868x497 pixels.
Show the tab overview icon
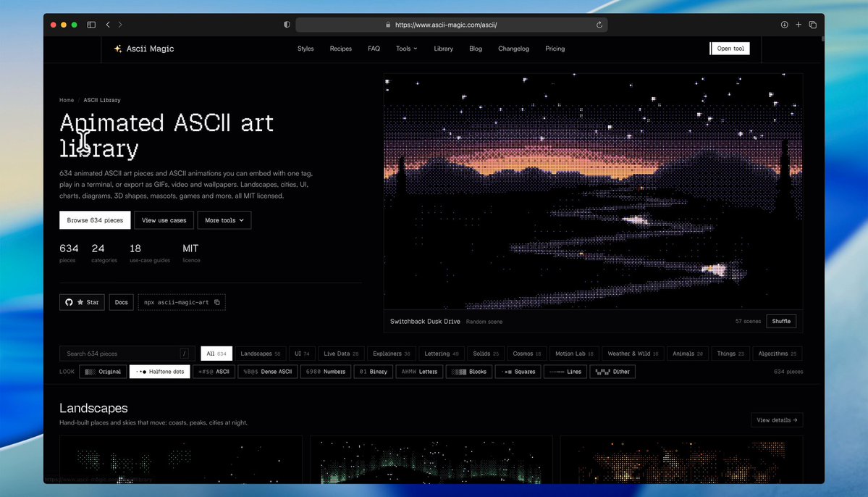(813, 25)
